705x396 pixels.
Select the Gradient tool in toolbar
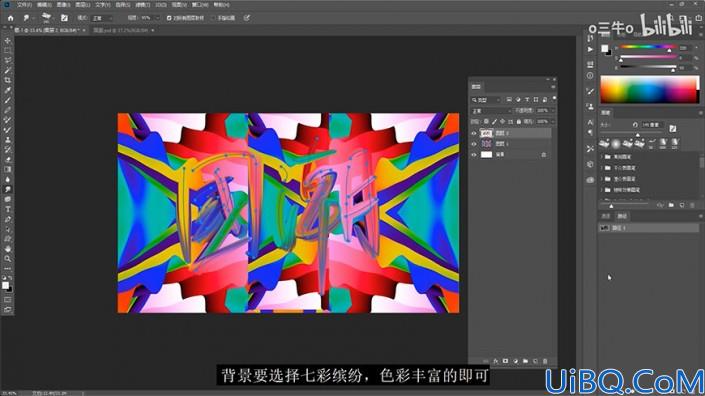(8, 169)
